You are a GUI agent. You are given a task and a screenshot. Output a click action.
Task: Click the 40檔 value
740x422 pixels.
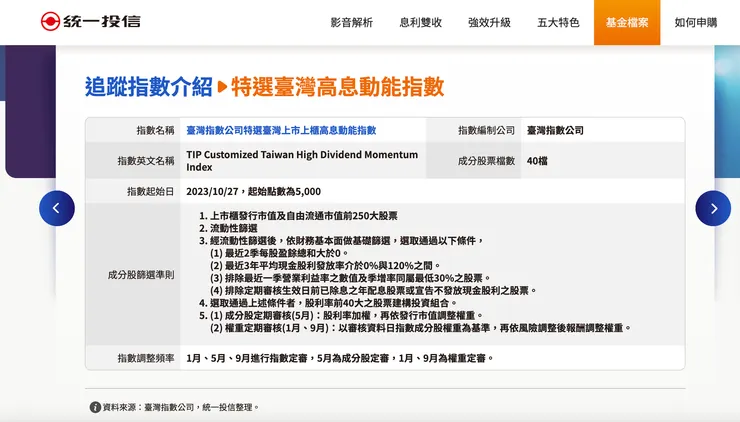coord(537,161)
